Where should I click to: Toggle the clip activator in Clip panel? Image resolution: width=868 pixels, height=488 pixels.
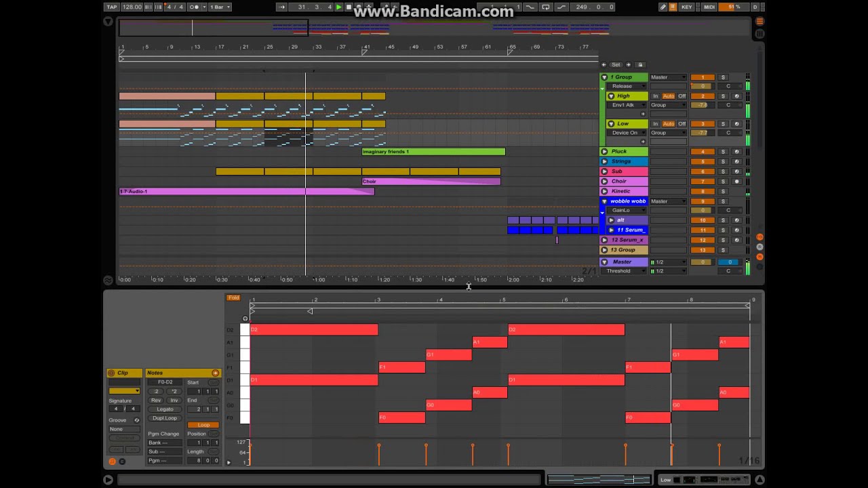[x=111, y=373]
